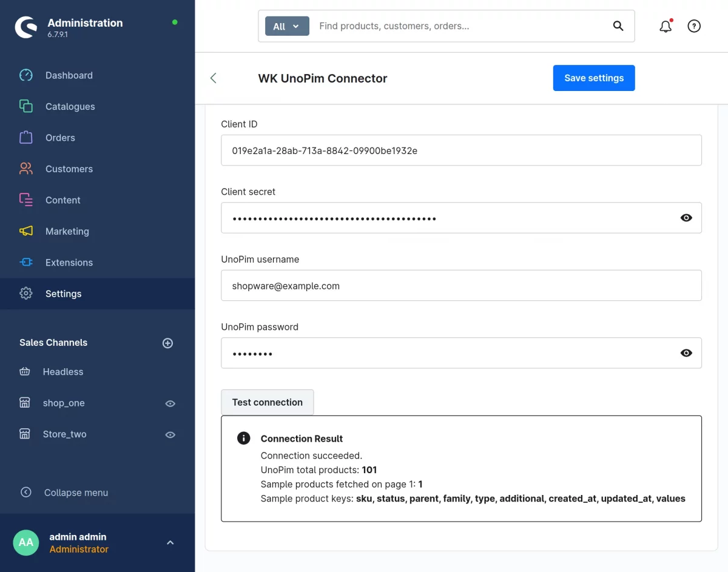Click the shop_one storefront icon

tap(25, 403)
